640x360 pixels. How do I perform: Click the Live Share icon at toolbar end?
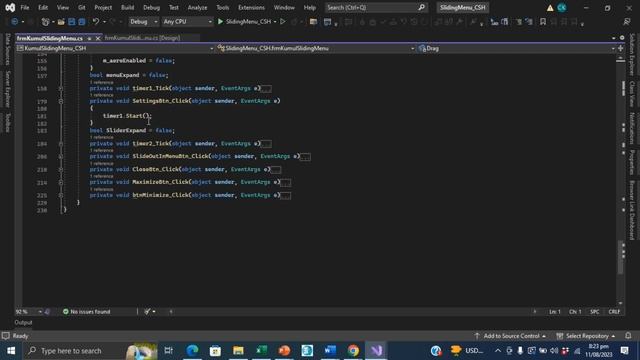(x=627, y=22)
